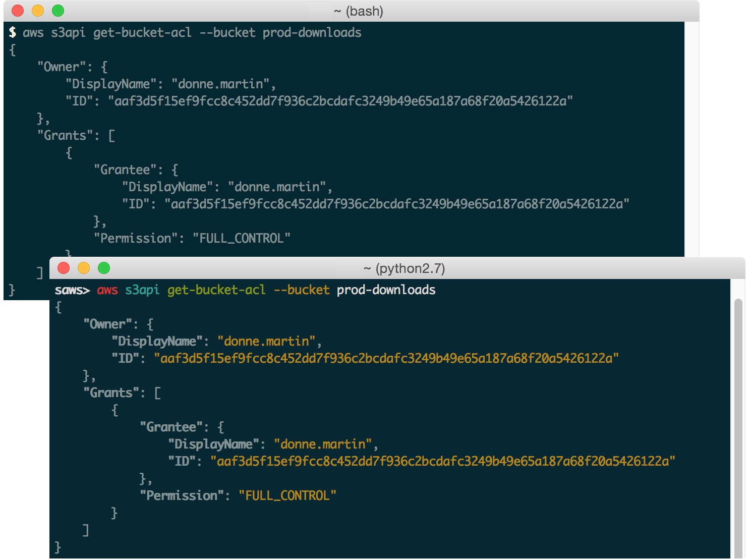The image size is (752, 560).
Task: Click 'prod-downloads' in the saws command
Action: 386,290
